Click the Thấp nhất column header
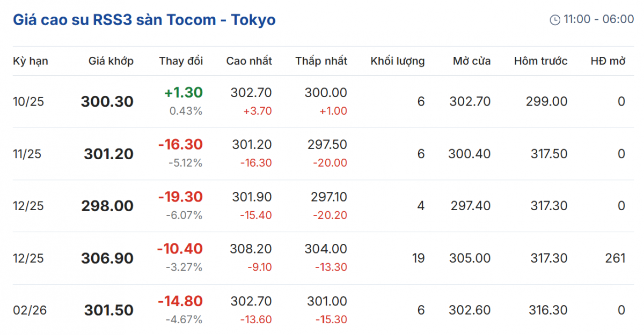Viewport: 644px width, 335px height. point(321,61)
